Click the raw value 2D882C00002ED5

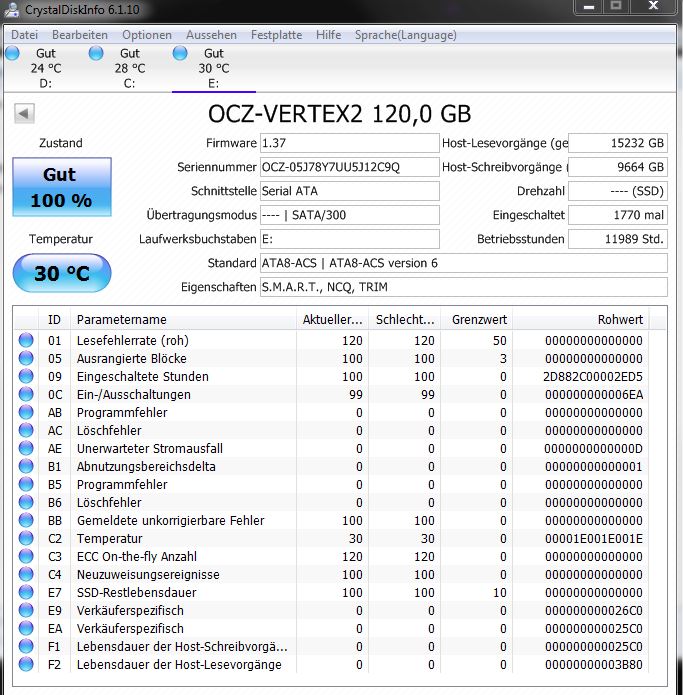click(x=593, y=376)
